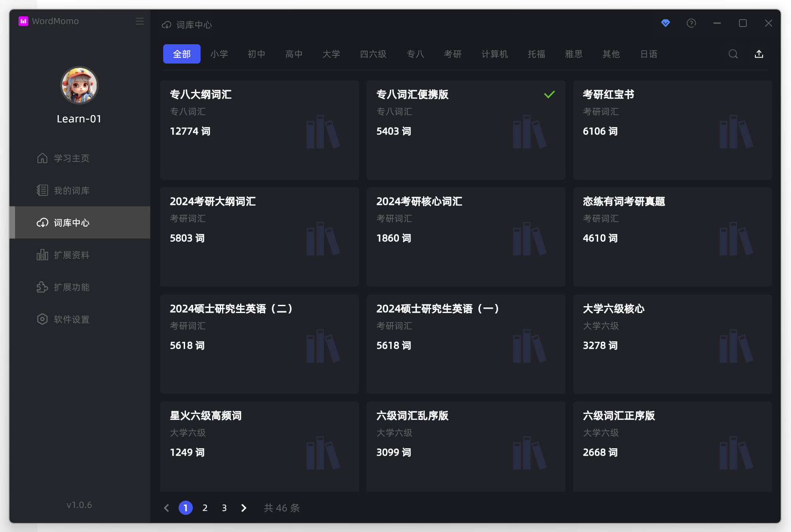
Task: Open 软件设置 from the sidebar
Action: (71, 319)
